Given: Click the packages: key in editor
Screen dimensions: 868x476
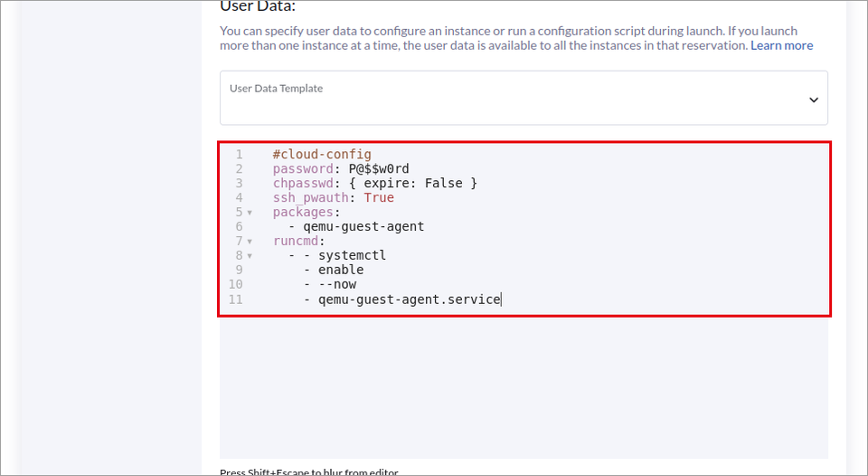Looking at the screenshot, I should [x=307, y=212].
